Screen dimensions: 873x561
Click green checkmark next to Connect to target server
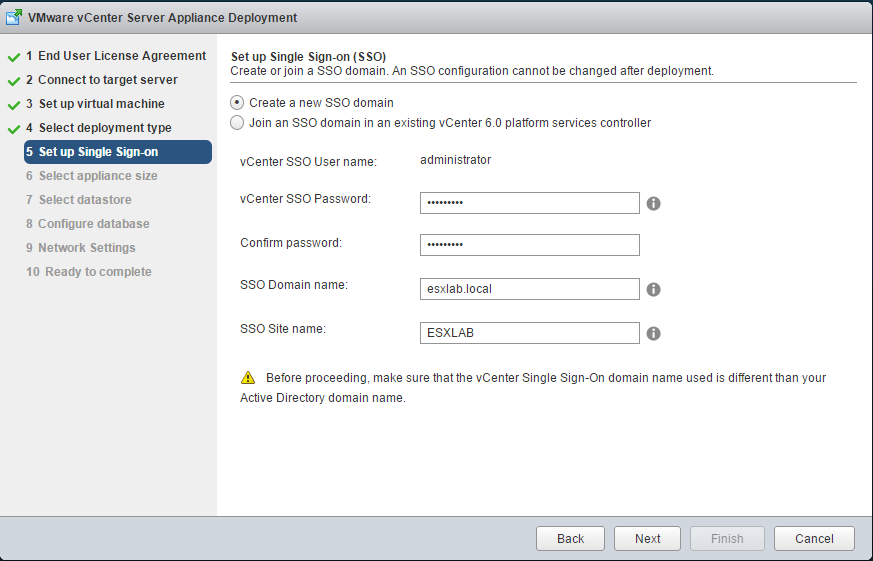pos(14,80)
